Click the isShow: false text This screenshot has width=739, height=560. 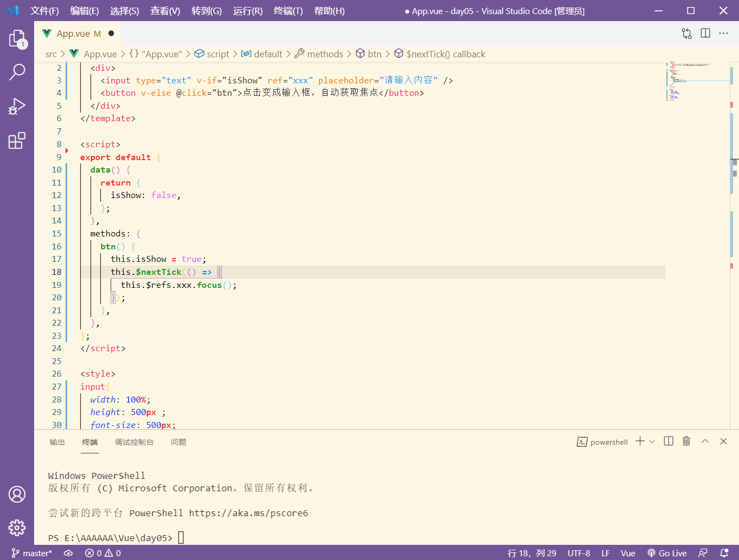click(x=144, y=195)
